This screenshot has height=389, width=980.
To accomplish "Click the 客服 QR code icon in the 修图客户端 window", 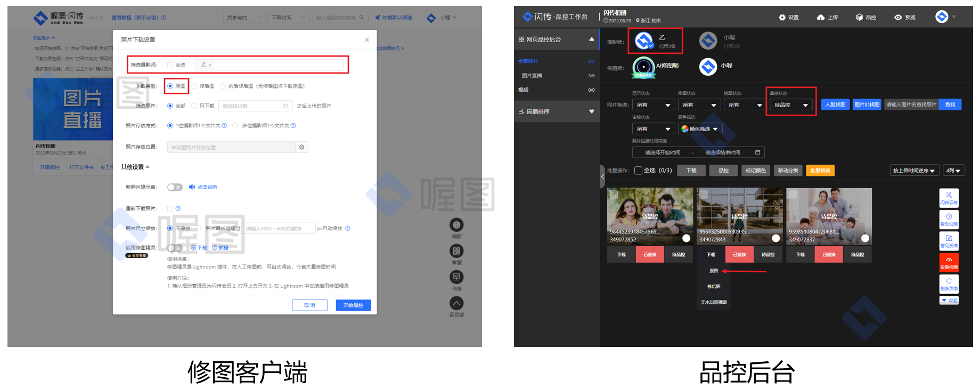I will tap(456, 251).
